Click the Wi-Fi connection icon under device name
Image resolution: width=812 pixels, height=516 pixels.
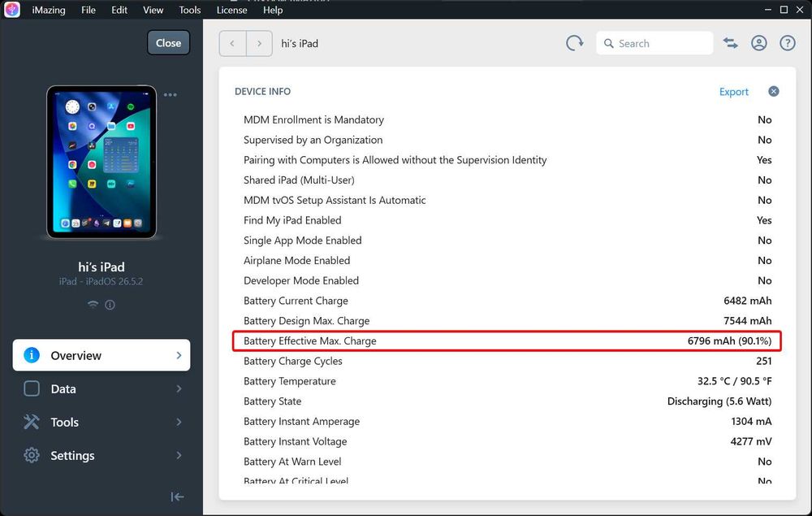click(x=93, y=304)
